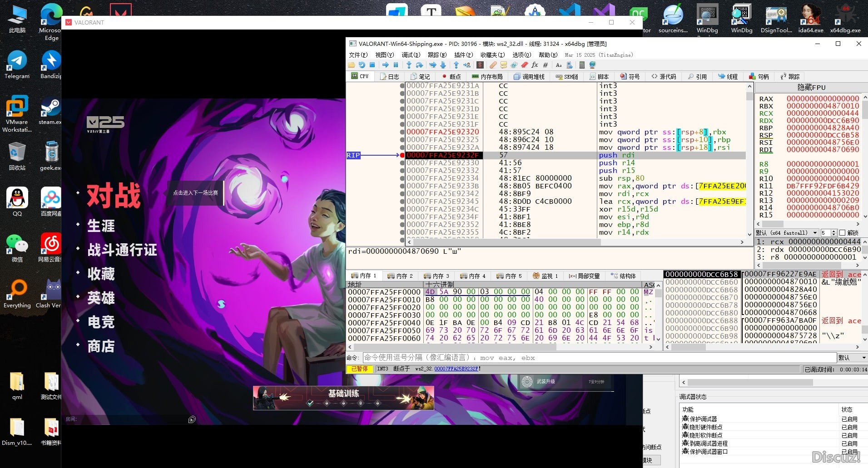This screenshot has width=868, height=468.
Task: Toggle breakpoint dot at address 00007FFA25E92320
Action: click(x=402, y=132)
